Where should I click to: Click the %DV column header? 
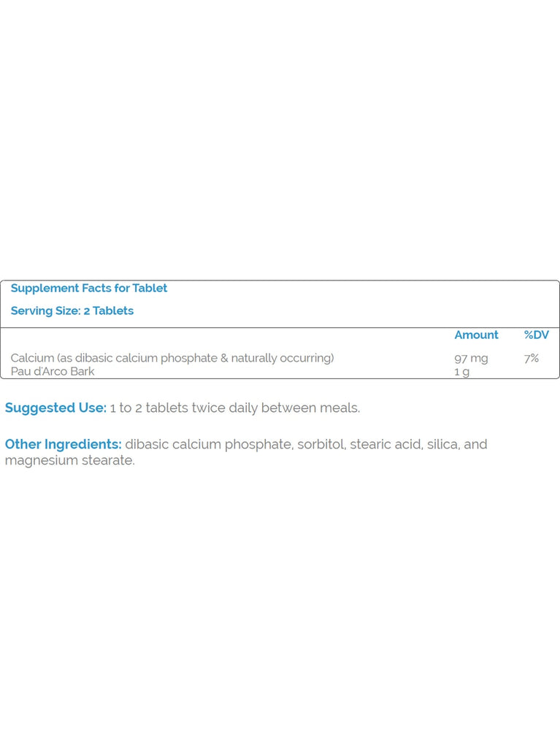coord(536,335)
